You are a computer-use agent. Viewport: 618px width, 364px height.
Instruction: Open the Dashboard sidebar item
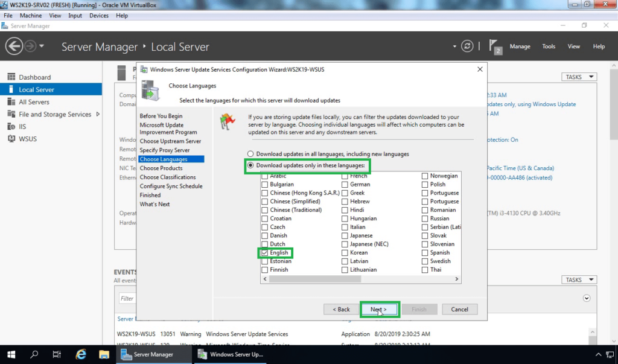(34, 77)
